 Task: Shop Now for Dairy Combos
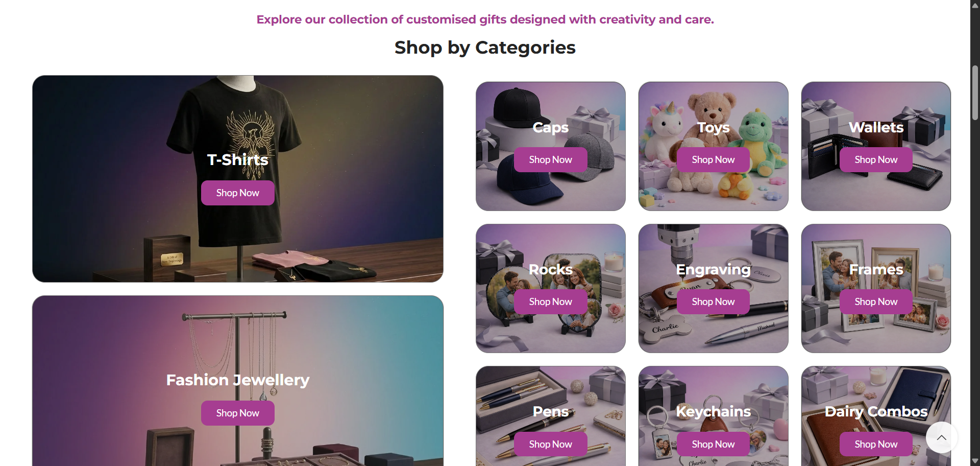(x=876, y=444)
